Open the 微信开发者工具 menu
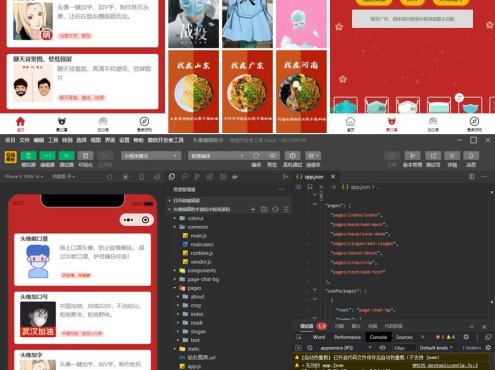The width and height of the screenshot is (495, 370). tap(166, 140)
